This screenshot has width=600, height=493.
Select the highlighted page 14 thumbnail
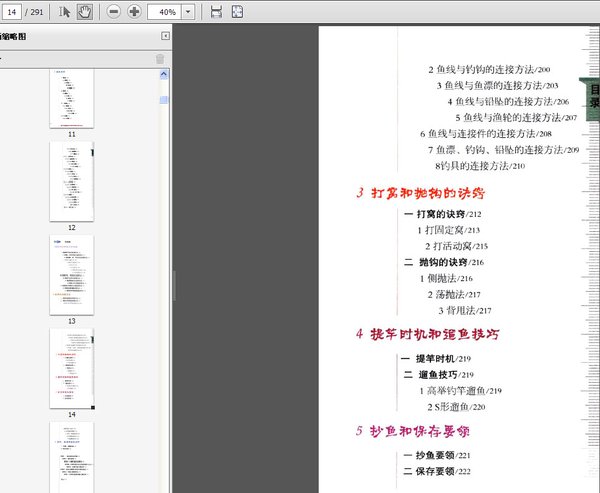72,367
